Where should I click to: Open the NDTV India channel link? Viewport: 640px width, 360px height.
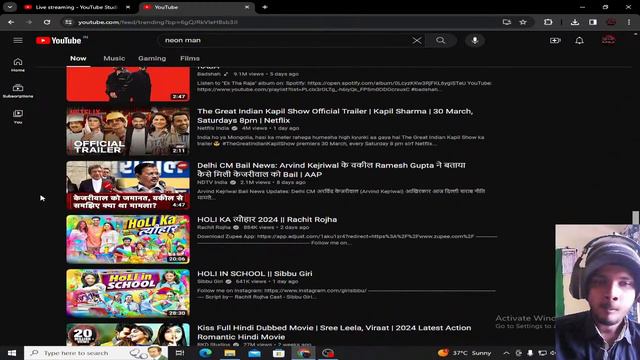pyautogui.click(x=212, y=182)
